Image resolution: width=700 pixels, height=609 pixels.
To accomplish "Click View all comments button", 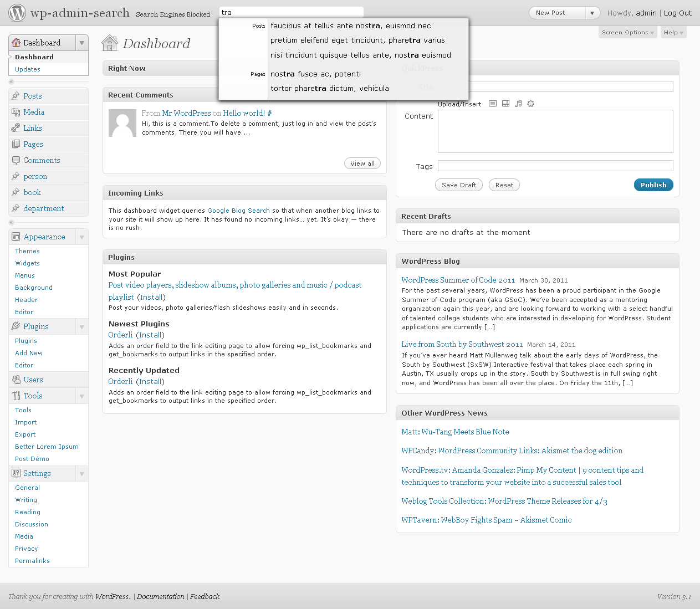I will coord(362,163).
